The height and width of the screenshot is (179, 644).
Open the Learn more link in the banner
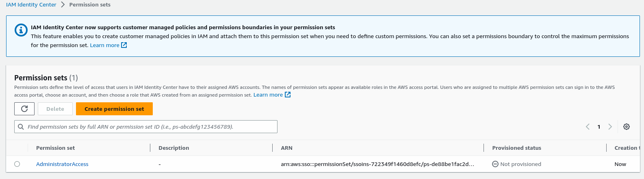click(104, 45)
